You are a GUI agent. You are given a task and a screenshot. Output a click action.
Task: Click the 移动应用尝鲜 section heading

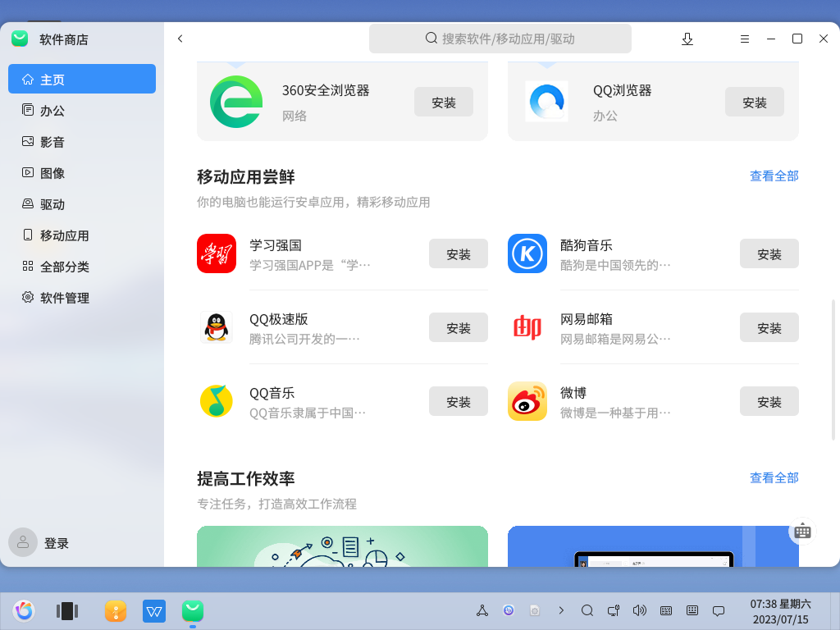coord(246,177)
